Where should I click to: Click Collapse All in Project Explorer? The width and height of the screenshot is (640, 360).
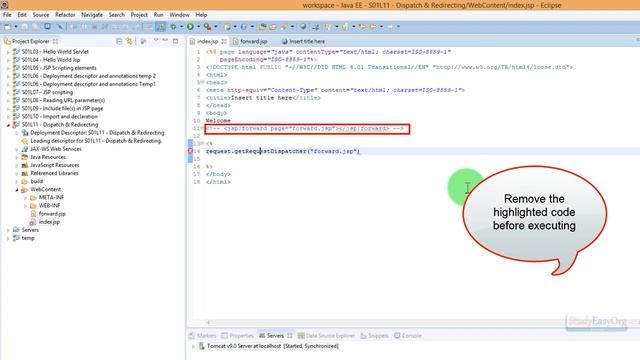point(119,41)
